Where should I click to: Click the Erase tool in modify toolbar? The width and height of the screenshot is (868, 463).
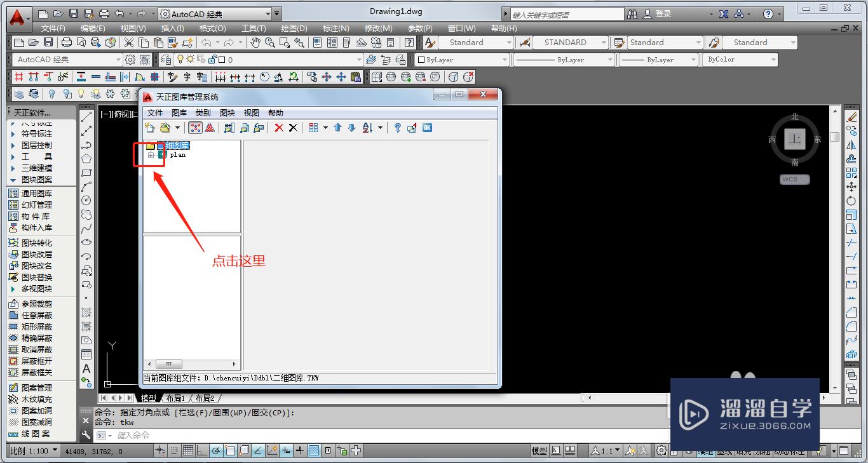851,117
